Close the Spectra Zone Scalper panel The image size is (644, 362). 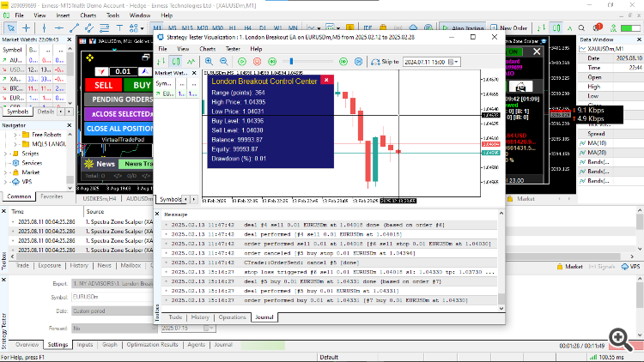[x=537, y=51]
